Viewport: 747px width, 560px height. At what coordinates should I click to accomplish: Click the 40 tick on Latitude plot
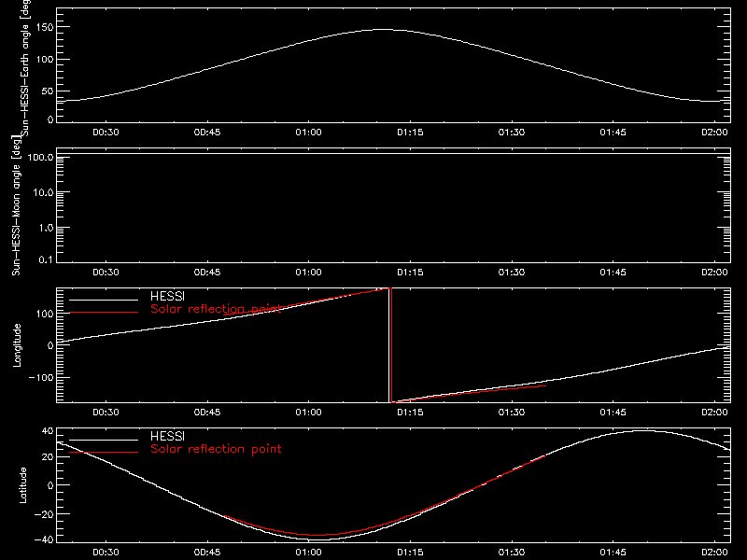[x=48, y=431]
